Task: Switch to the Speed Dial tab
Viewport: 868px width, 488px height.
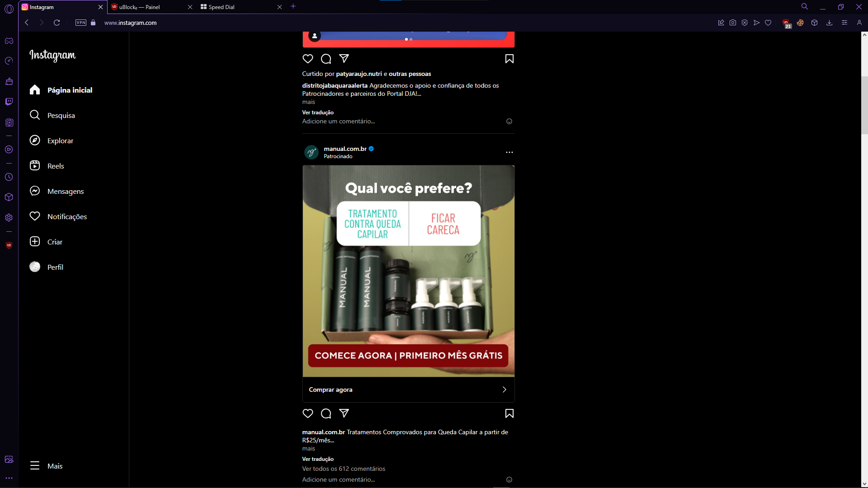Action: pos(221,7)
